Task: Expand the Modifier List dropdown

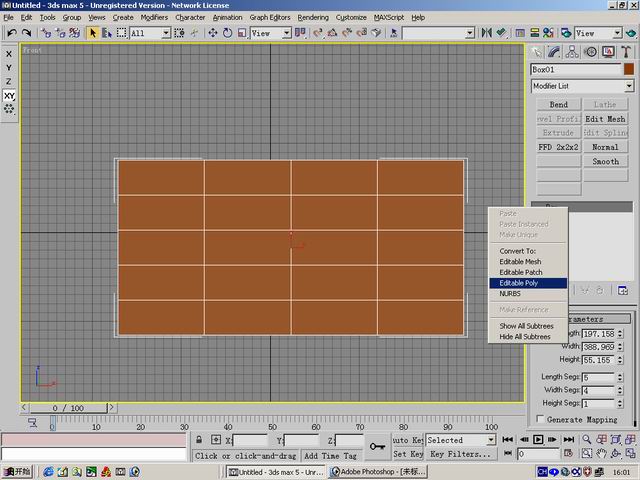Action: [x=628, y=86]
